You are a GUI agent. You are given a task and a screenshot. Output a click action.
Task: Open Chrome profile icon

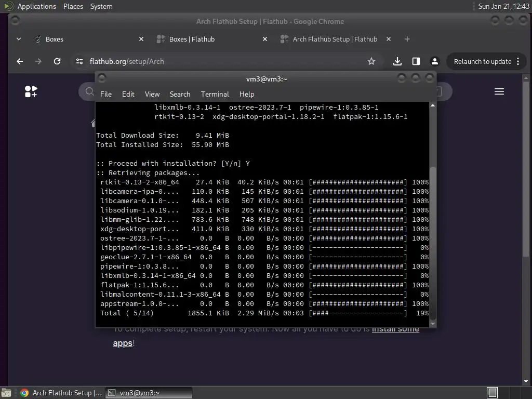435,61
